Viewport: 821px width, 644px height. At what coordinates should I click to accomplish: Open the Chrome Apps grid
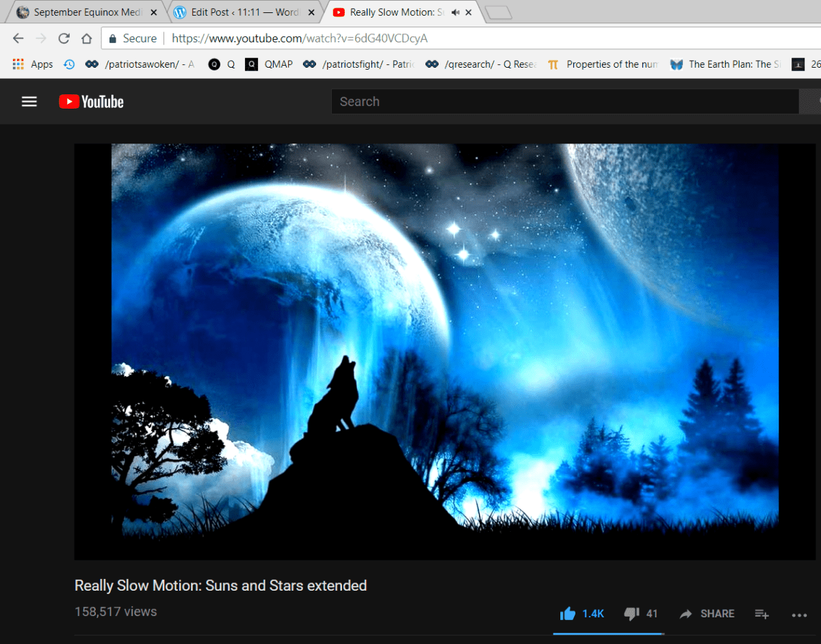[18, 64]
